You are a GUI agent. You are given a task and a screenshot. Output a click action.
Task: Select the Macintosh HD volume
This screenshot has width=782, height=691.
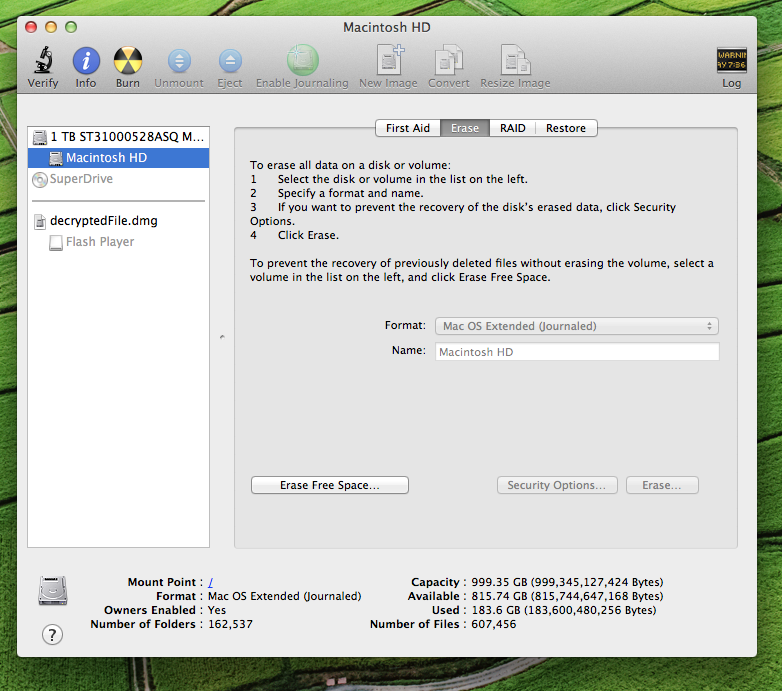tap(119, 158)
